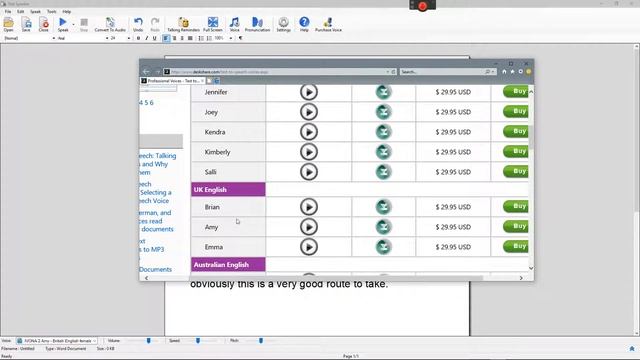Viewport: 640px width, 360px height.
Task: Open the Voice selection dropdown at bottom
Action: point(57,340)
